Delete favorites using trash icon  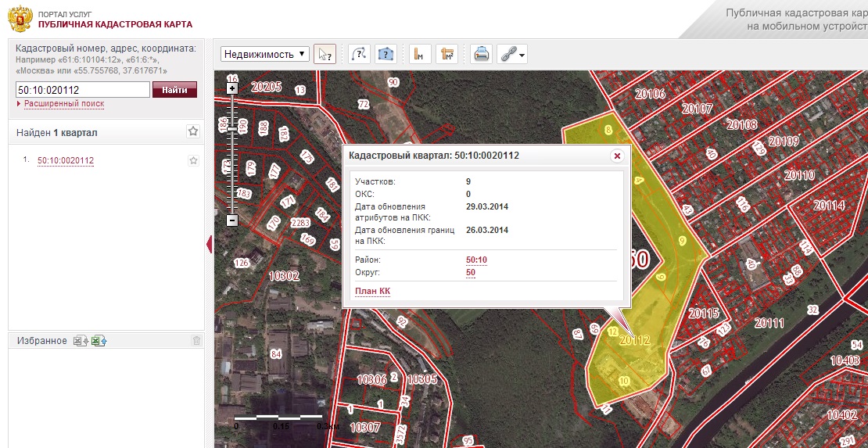(x=196, y=341)
